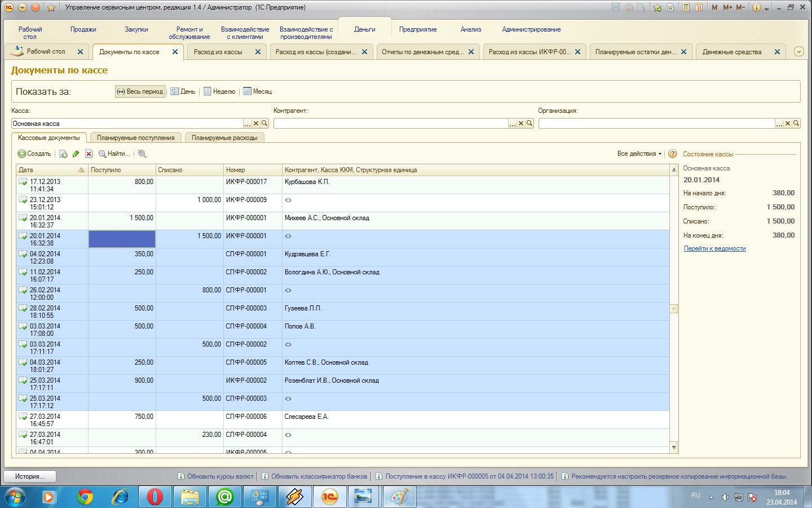Viewport: 812px width, 508px height.
Task: Clear the Касса field with X button
Action: point(255,124)
